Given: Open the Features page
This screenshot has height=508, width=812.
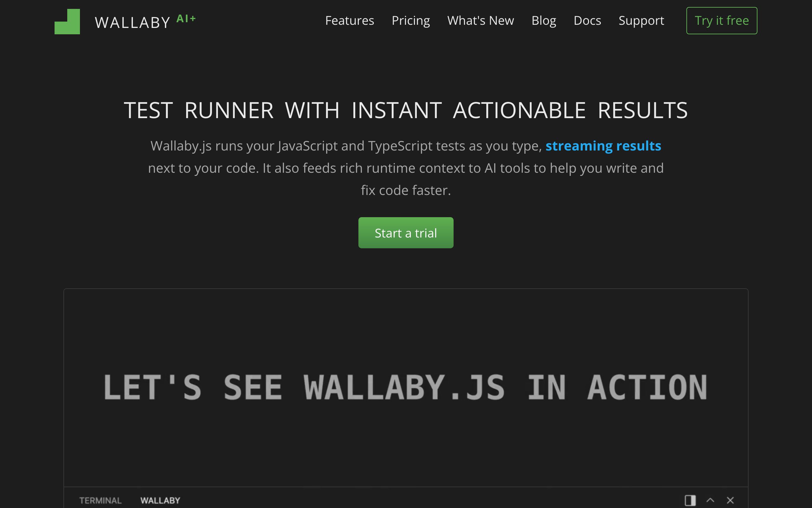Looking at the screenshot, I should click(x=349, y=21).
